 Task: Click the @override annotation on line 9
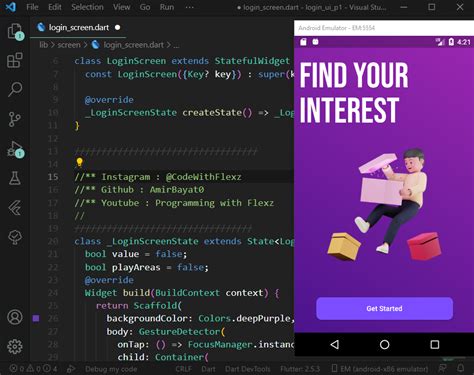(x=109, y=100)
